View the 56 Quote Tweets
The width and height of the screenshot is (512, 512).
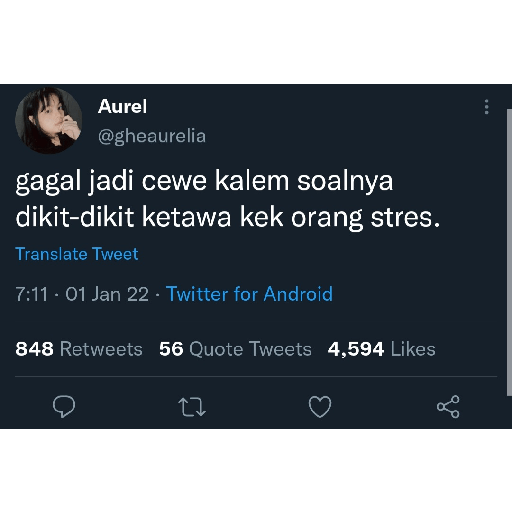(235, 349)
